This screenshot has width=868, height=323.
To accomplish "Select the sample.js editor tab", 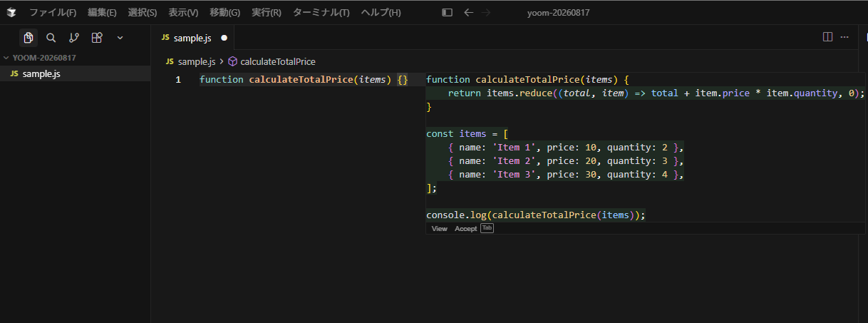I will pos(193,38).
